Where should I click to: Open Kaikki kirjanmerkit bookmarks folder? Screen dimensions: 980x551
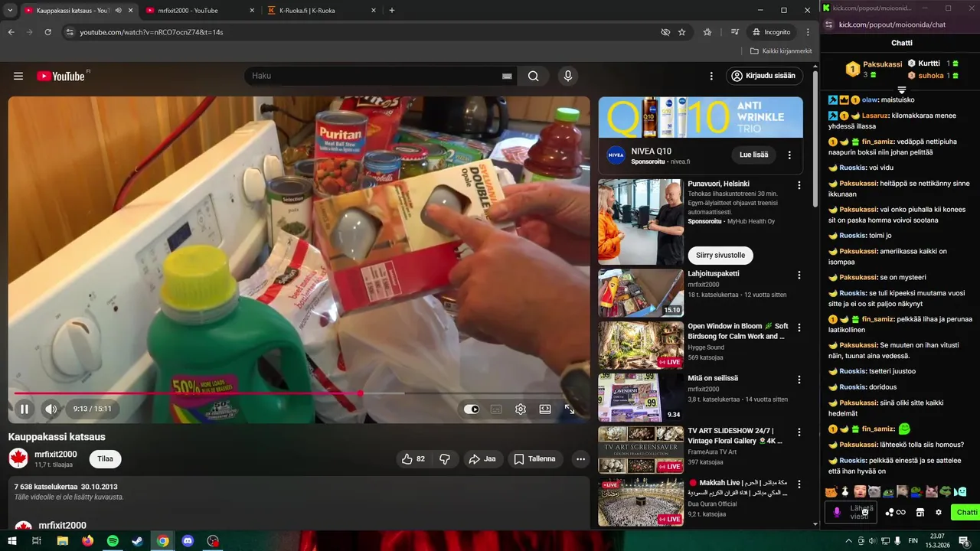[x=781, y=51]
